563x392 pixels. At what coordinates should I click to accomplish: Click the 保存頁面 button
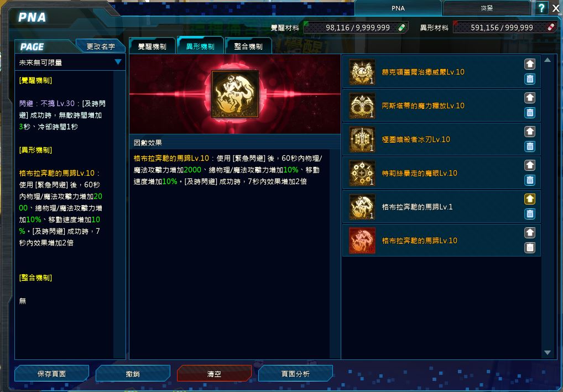(x=51, y=374)
